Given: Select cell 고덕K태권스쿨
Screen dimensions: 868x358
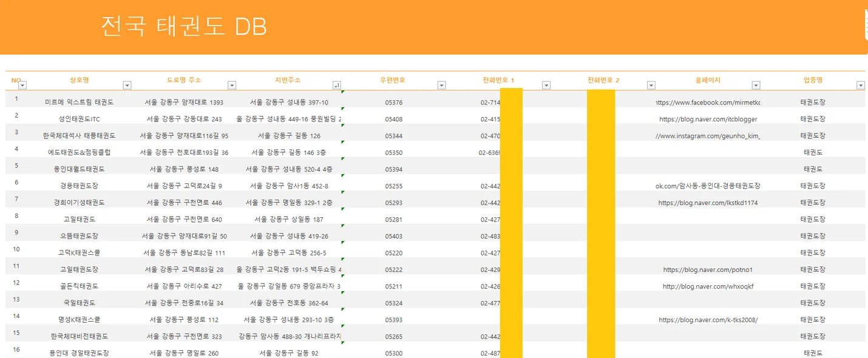Looking at the screenshot, I should tap(80, 253).
